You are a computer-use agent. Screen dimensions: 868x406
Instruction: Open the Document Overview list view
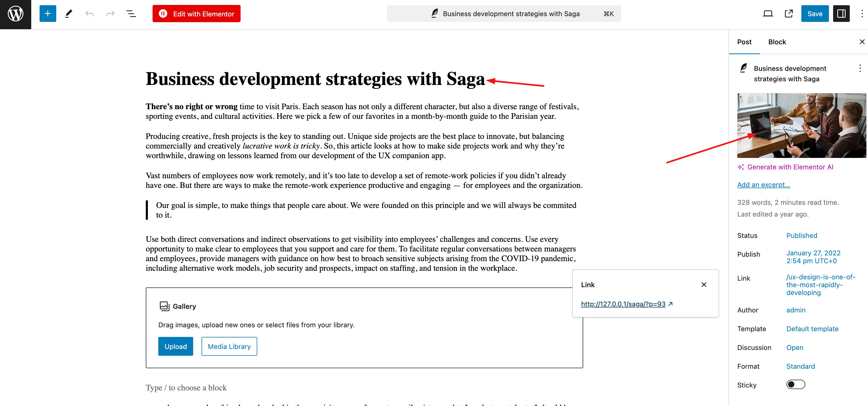131,14
